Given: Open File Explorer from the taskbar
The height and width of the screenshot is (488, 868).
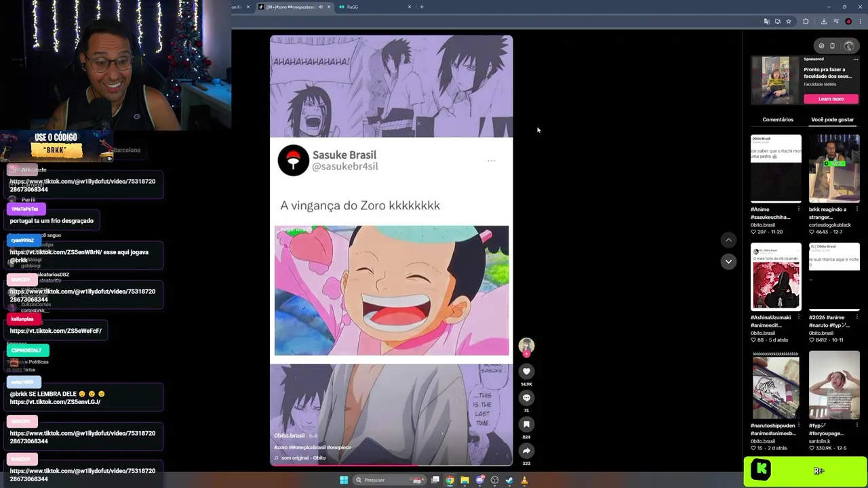Looking at the screenshot, I should [465, 480].
